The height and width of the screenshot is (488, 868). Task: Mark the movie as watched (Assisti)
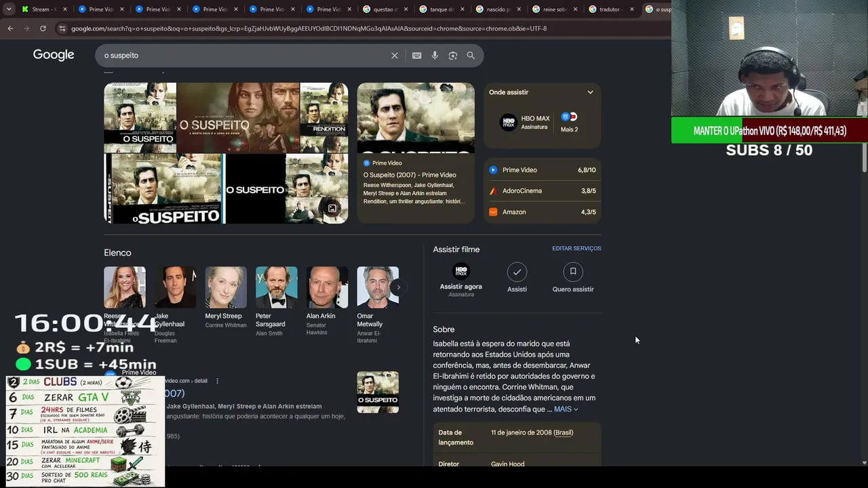point(517,278)
